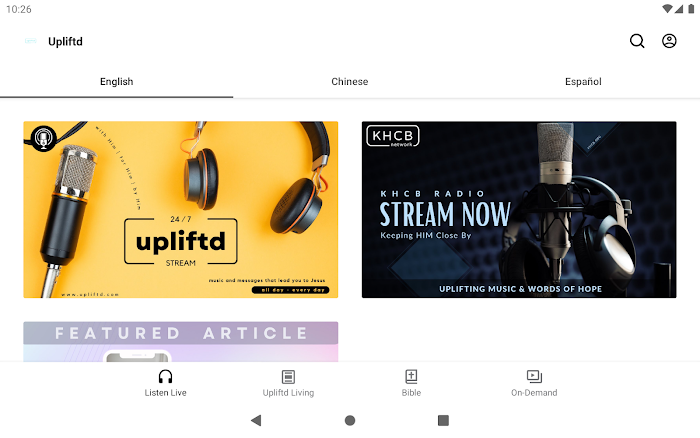
Task: Open the user profile account icon
Action: click(x=669, y=41)
